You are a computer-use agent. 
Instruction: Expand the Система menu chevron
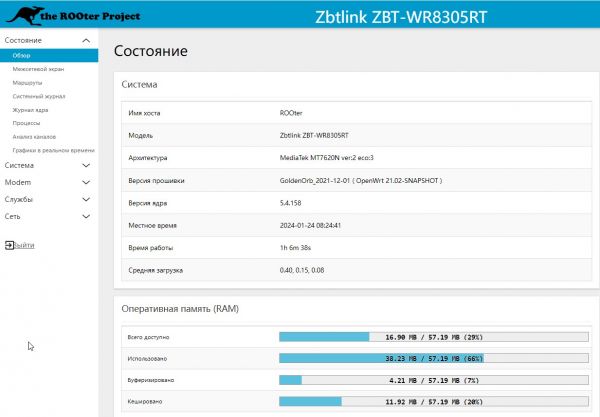pyautogui.click(x=86, y=165)
